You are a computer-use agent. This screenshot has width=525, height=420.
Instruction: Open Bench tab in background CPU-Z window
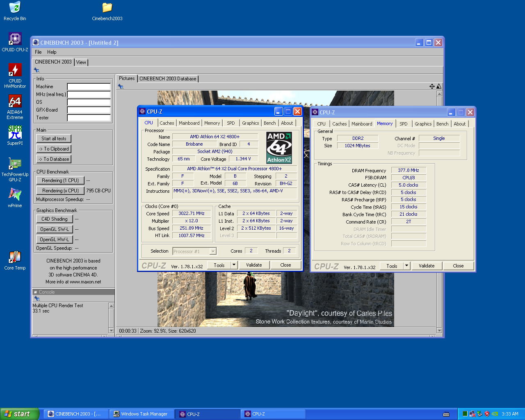pos(443,124)
